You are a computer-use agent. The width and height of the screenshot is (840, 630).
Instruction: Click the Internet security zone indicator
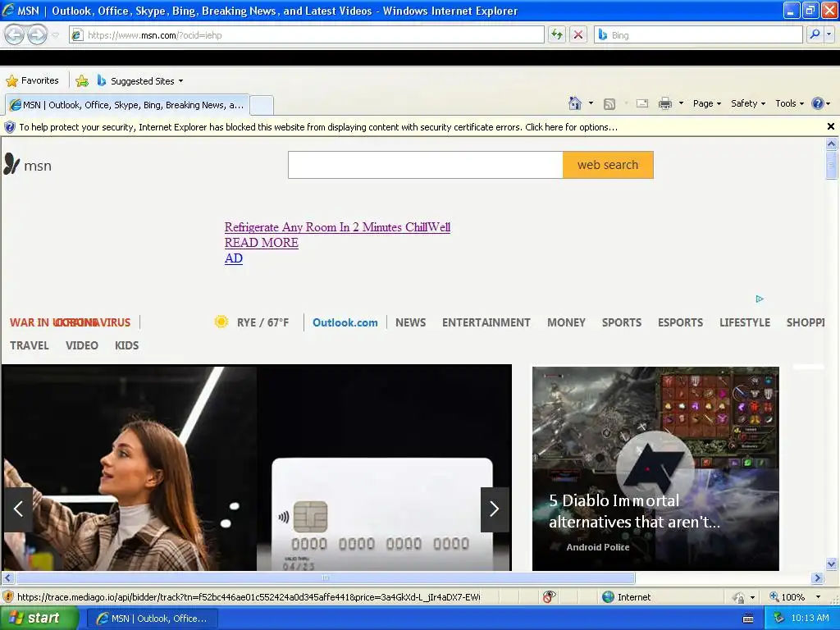pyautogui.click(x=626, y=597)
